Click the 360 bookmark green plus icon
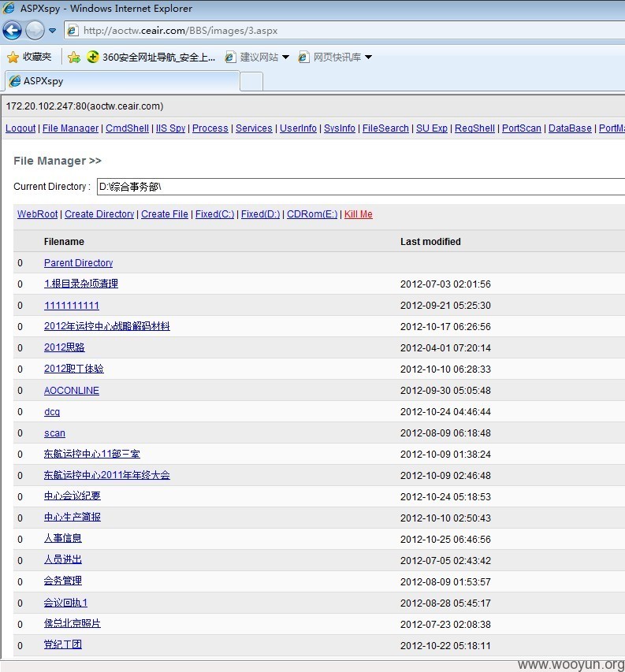 pos(92,57)
